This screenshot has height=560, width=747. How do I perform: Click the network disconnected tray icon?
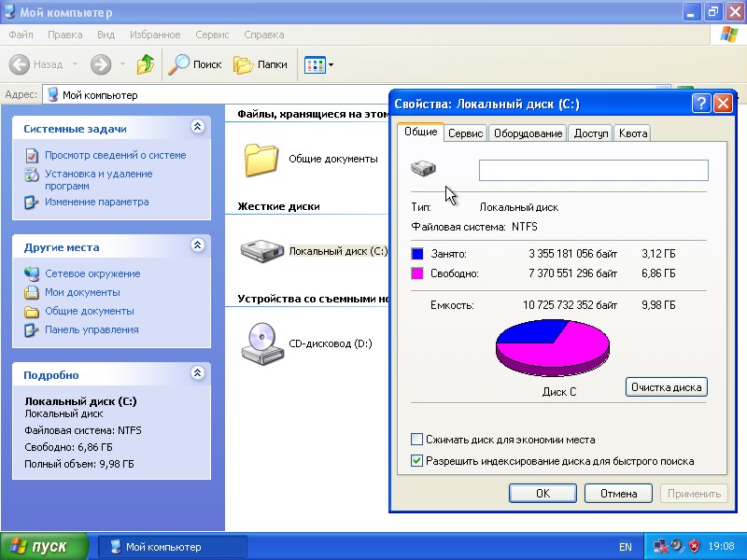pyautogui.click(x=660, y=546)
